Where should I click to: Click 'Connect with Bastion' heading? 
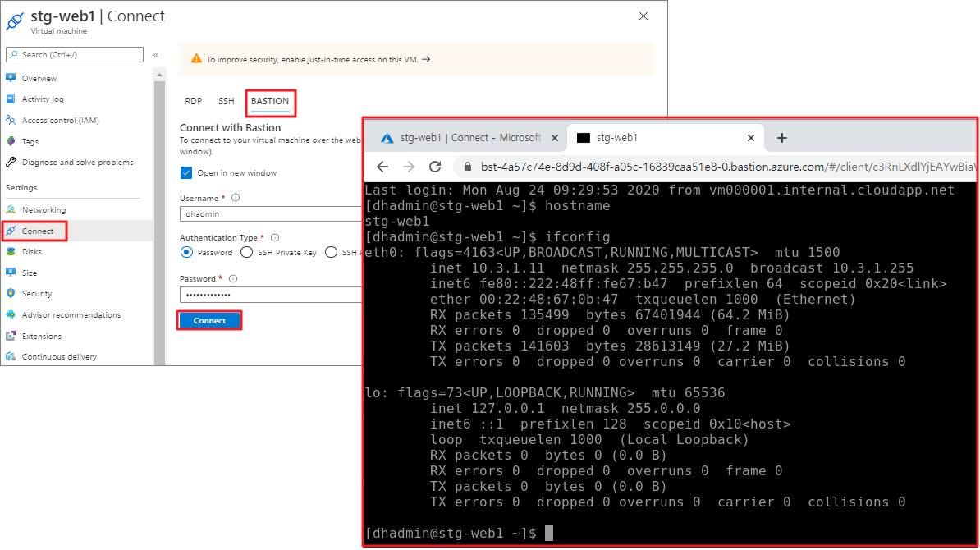tap(230, 127)
